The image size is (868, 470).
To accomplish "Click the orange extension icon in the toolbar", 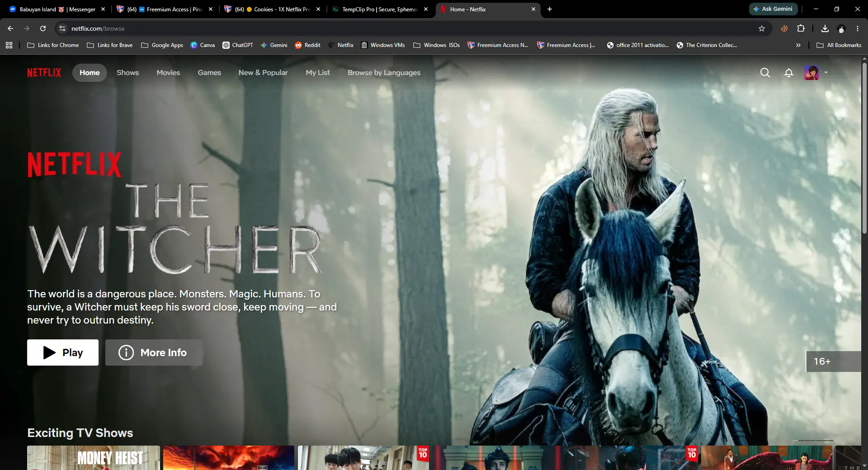I will coord(784,28).
